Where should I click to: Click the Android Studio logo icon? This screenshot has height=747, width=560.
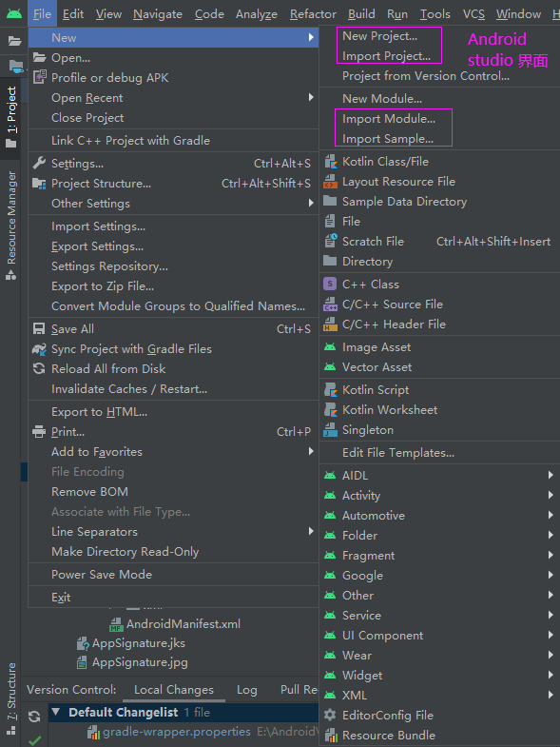coord(14,13)
